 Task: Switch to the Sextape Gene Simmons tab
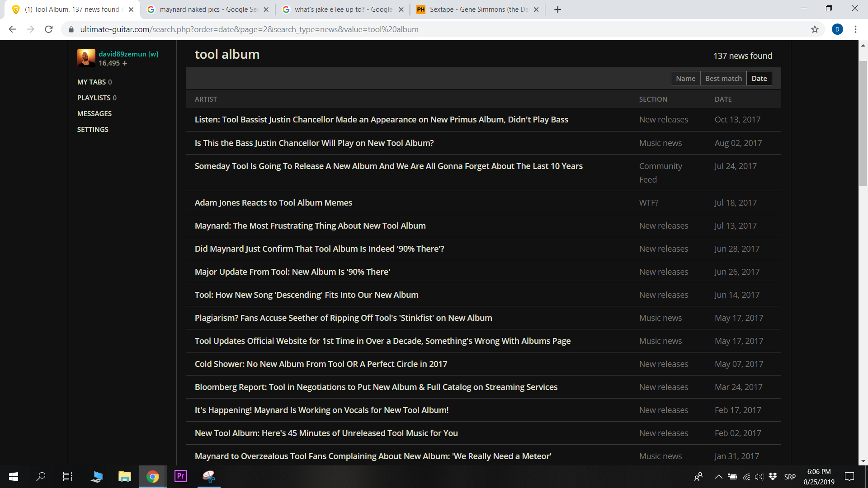click(478, 9)
